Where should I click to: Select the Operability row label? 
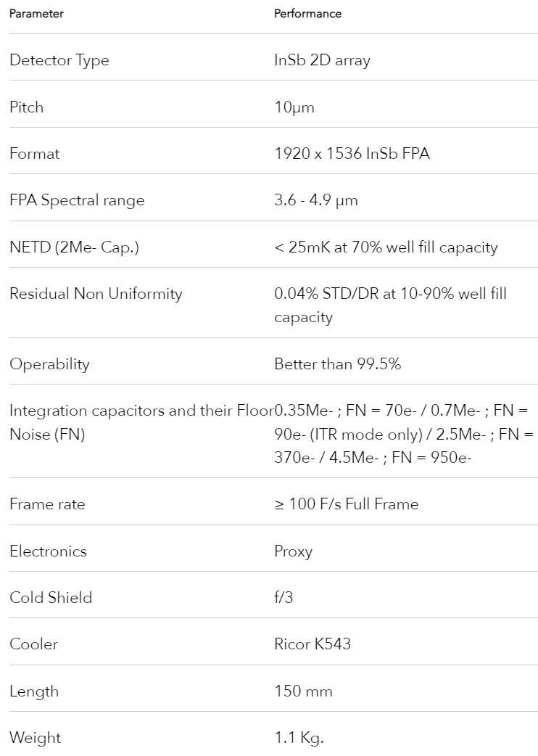(x=49, y=364)
